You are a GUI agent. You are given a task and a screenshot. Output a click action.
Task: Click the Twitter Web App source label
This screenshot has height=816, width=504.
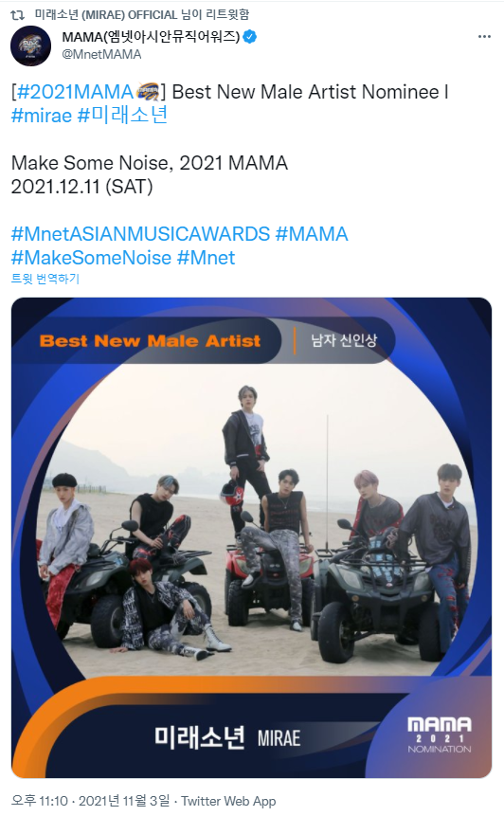[x=228, y=801]
